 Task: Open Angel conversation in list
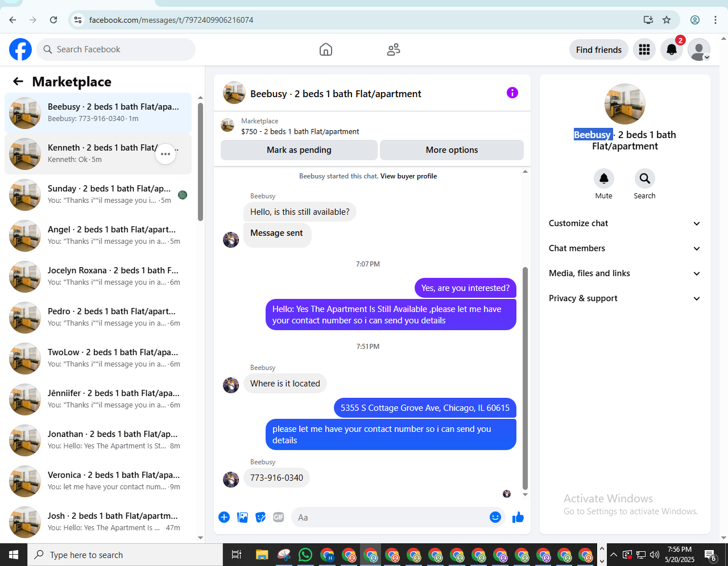pos(98,236)
